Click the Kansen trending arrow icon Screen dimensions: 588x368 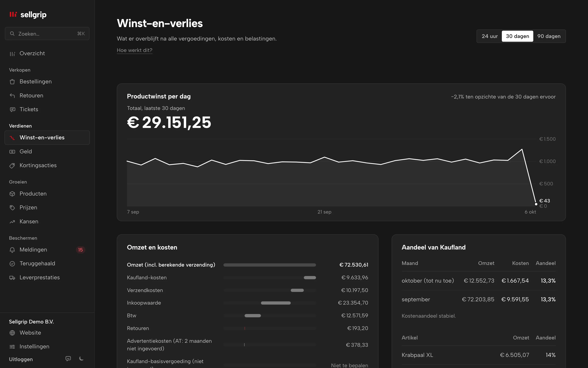(12, 222)
